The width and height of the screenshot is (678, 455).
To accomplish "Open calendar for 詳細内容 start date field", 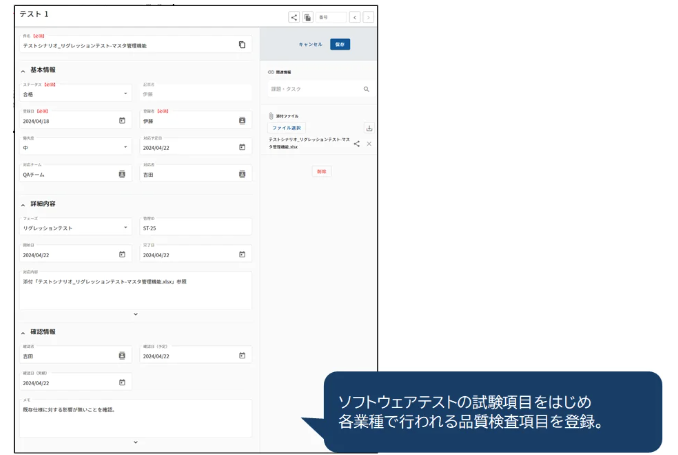I will point(122,254).
